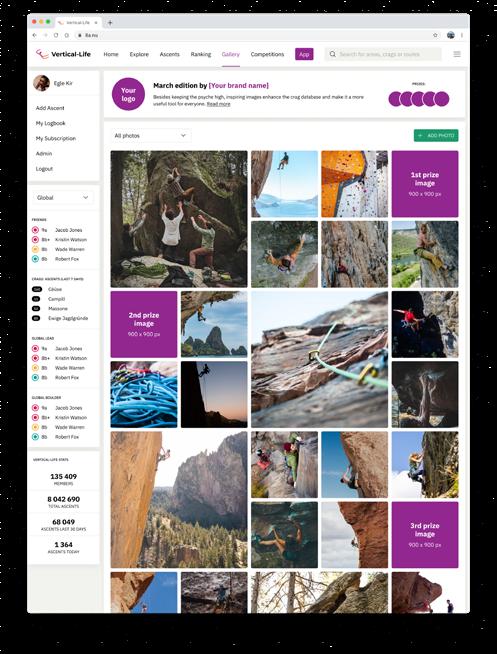The image size is (497, 654).
Task: Click the ADD PHOTO button
Action: click(x=436, y=136)
